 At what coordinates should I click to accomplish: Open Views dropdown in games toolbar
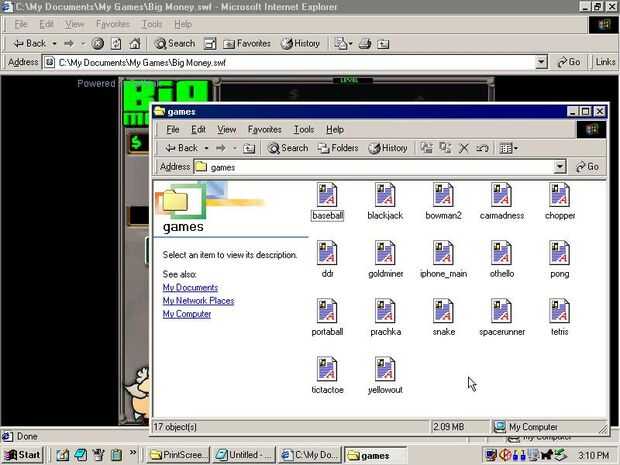[509, 148]
